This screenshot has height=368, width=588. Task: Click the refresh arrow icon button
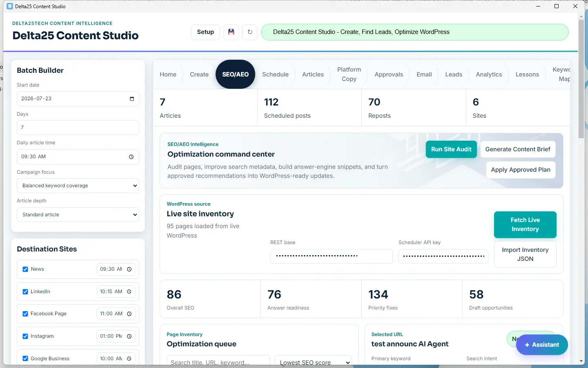click(250, 32)
